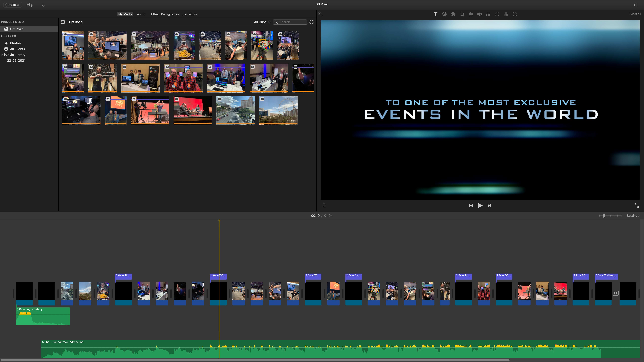The image size is (644, 362).
Task: Select the two plaid-shirt men photo thumbnail
Action: click(x=183, y=78)
